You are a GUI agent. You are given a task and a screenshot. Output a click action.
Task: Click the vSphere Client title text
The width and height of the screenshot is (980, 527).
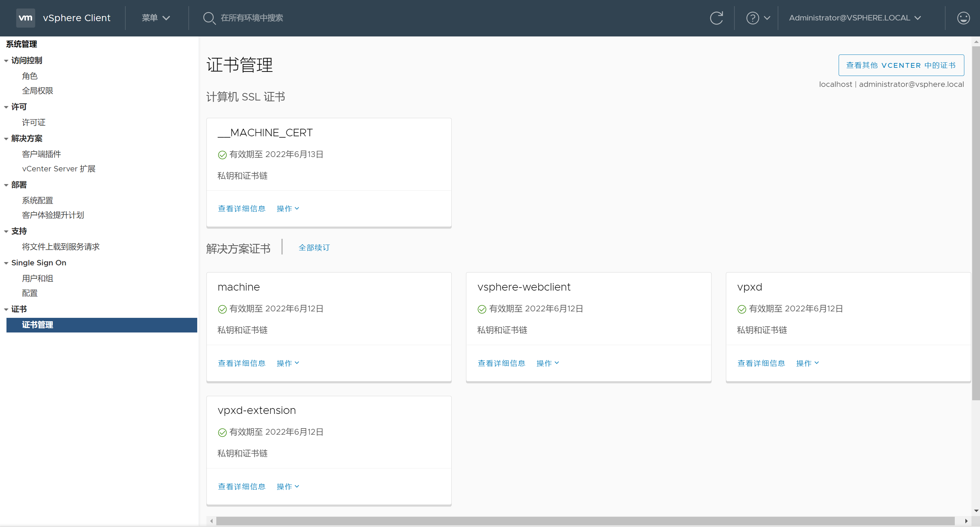pos(76,18)
